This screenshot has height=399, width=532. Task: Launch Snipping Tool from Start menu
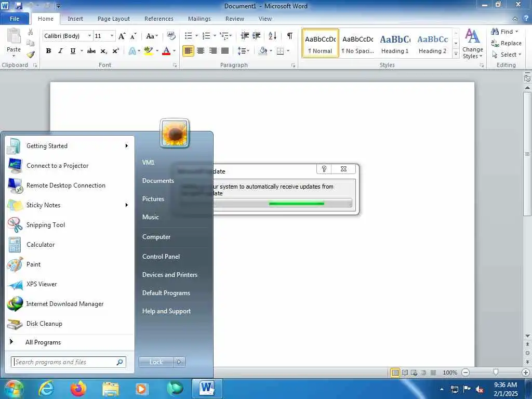coord(70,225)
